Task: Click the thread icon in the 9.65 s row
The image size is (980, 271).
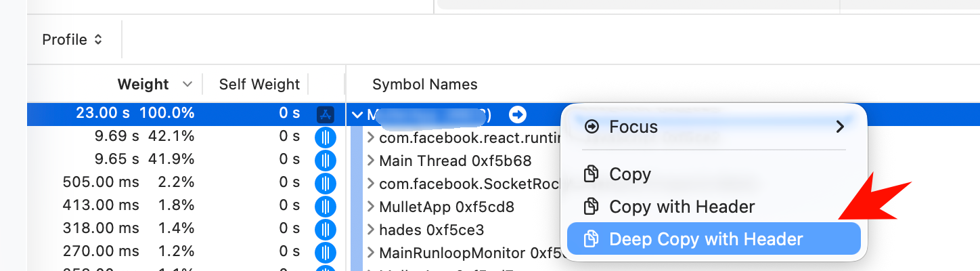Action: 326,161
